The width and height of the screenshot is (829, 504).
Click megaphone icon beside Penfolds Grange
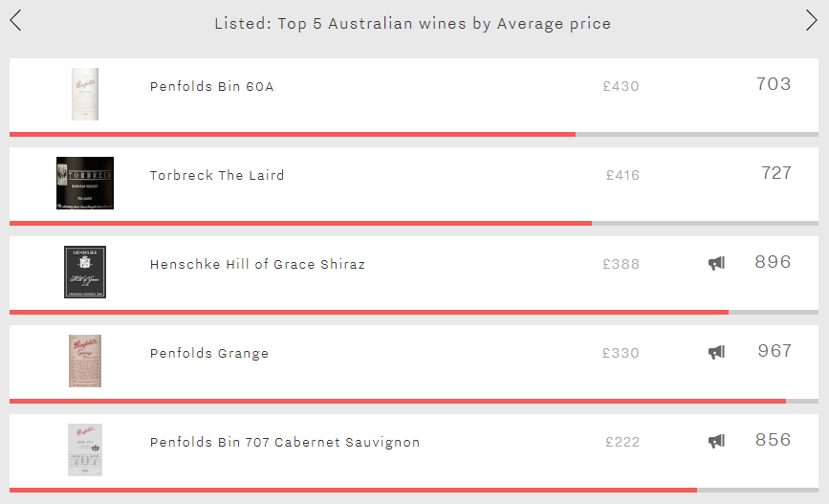tap(716, 352)
